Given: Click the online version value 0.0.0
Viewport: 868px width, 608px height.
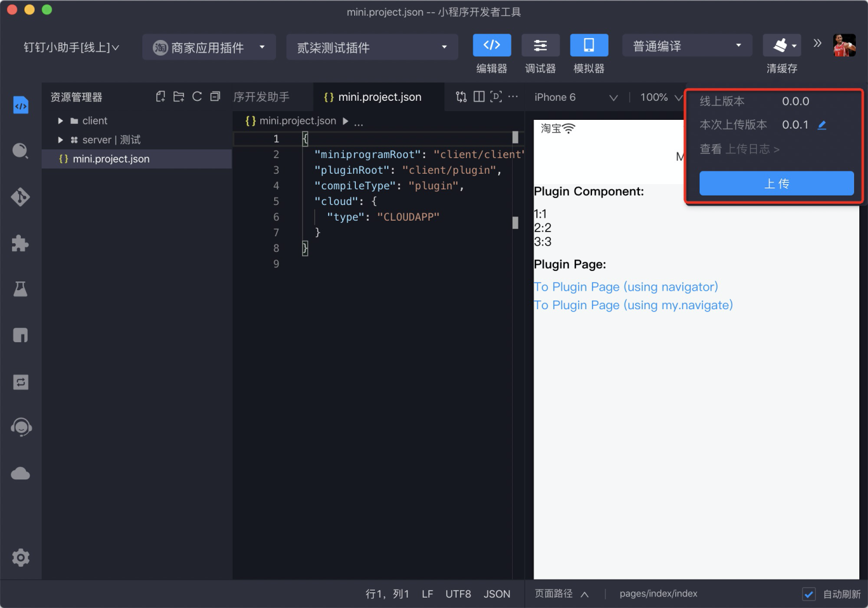Looking at the screenshot, I should pos(796,101).
